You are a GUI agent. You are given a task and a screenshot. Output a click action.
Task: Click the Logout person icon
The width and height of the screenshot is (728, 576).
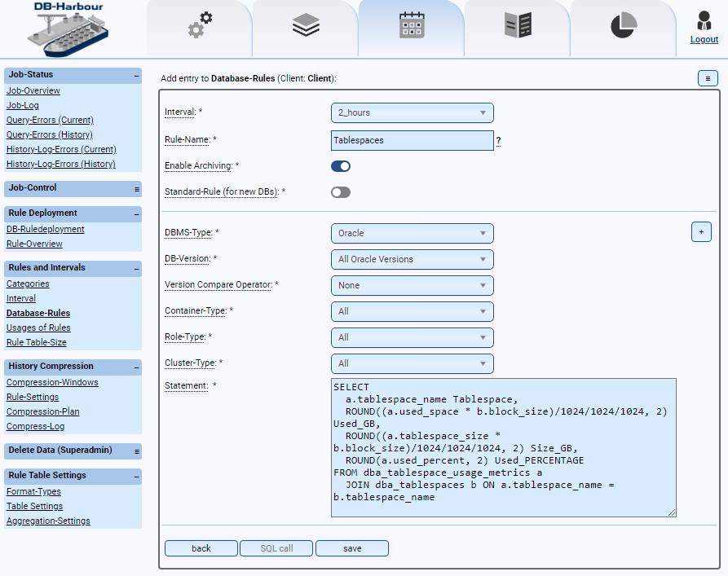(x=703, y=20)
